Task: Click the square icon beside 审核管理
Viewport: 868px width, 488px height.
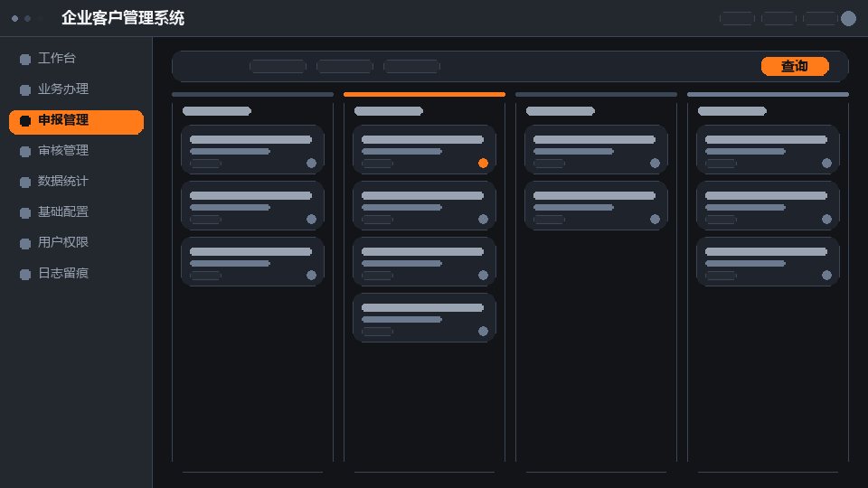Action: [25, 151]
